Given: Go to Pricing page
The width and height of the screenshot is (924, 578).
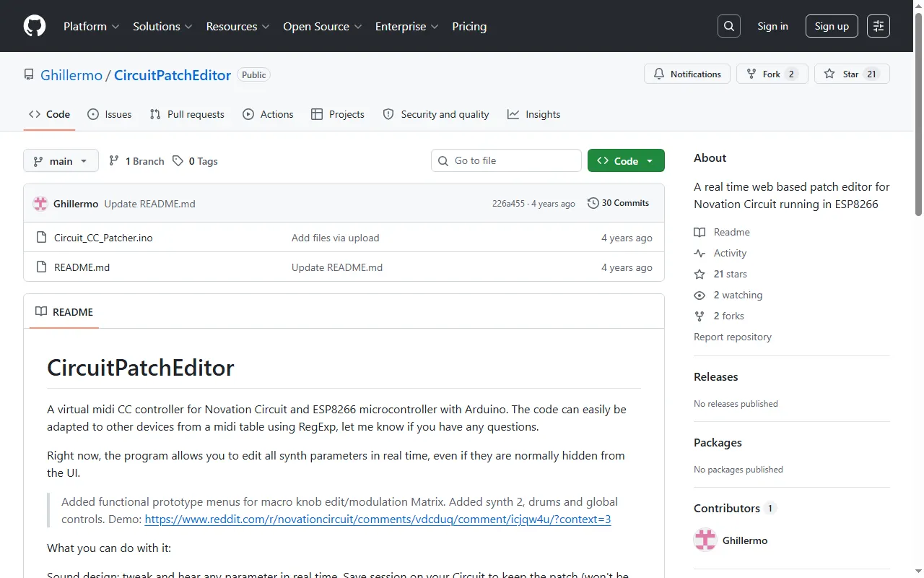Looking at the screenshot, I should coord(469,26).
